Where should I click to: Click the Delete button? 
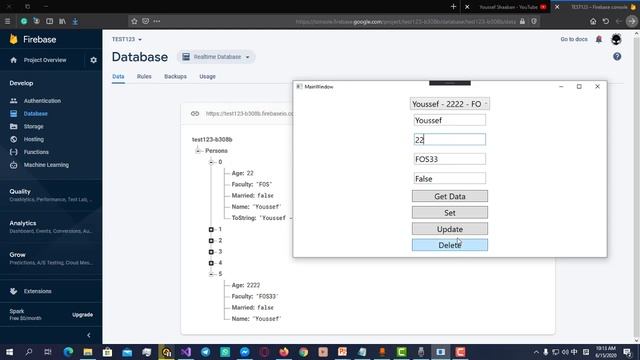click(449, 245)
